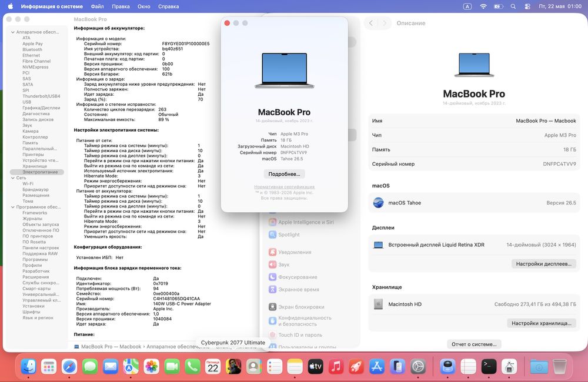588x382 pixels.
Task: Open FaceTime from the Dock
Action: point(172,366)
